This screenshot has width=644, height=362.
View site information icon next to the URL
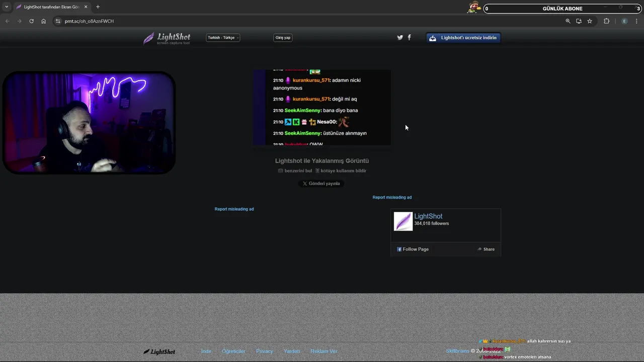(x=58, y=21)
